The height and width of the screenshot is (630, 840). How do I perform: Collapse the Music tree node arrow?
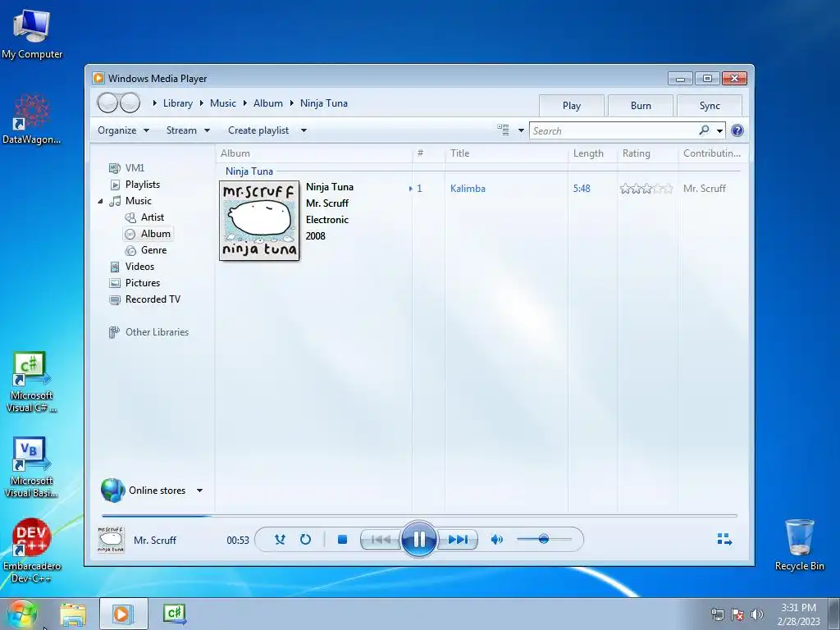pyautogui.click(x=101, y=202)
